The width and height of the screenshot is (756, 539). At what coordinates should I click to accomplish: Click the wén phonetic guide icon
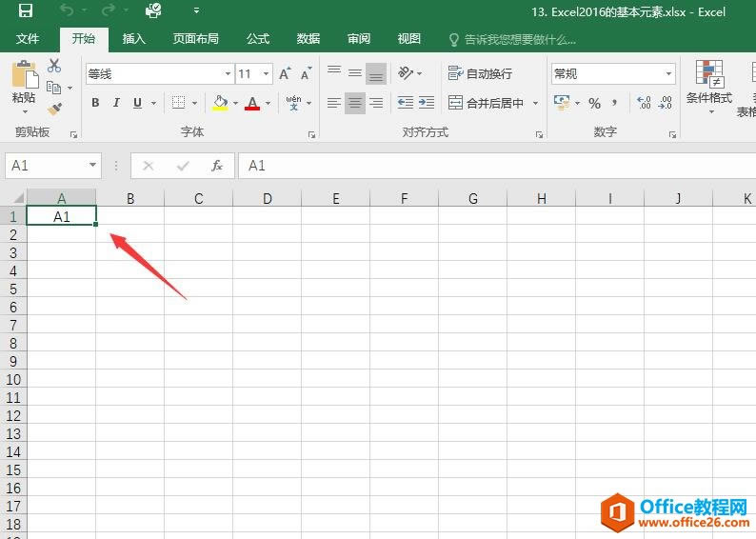293,102
